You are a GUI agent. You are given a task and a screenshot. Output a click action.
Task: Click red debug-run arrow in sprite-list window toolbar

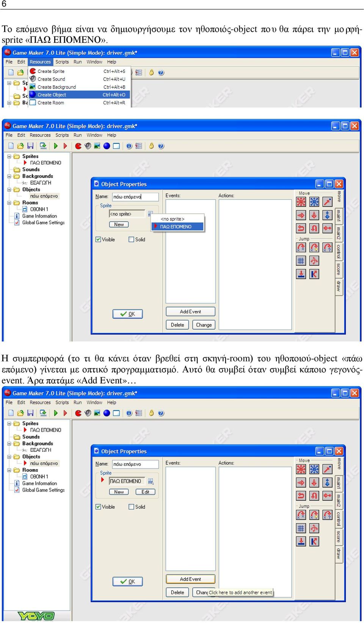[x=65, y=146]
